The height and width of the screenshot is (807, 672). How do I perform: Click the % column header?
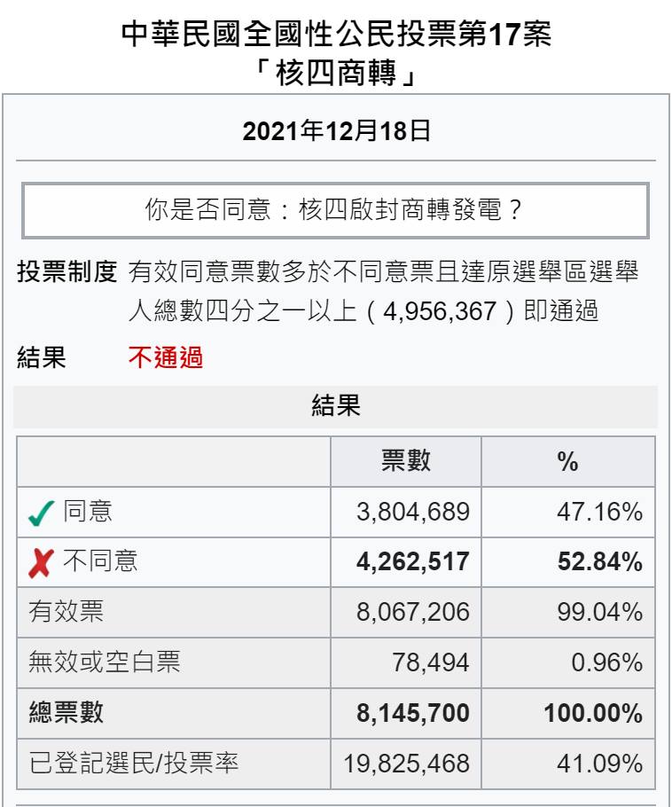point(568,461)
